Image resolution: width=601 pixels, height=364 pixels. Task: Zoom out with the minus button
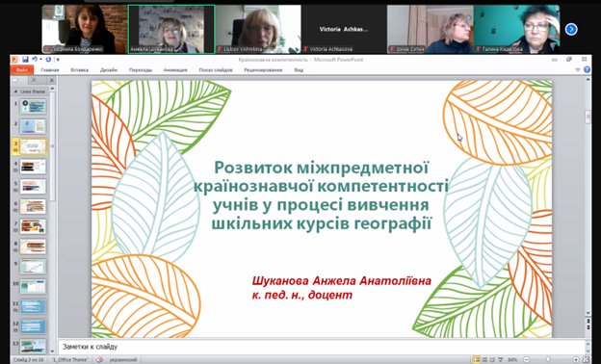coord(526,360)
